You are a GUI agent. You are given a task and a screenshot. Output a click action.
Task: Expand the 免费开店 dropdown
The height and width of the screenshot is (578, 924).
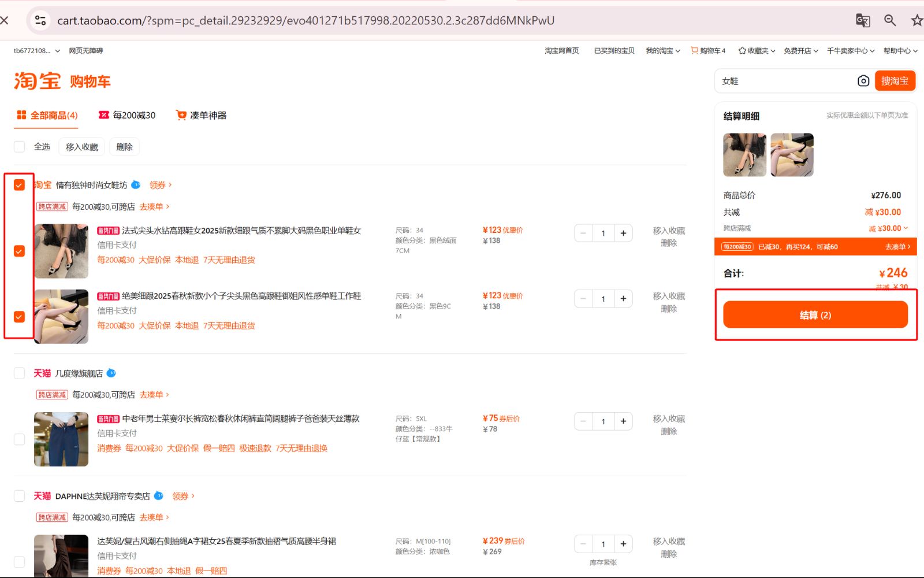point(801,51)
